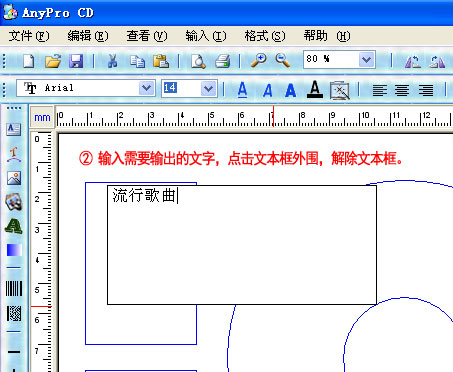Image resolution: width=453 pixels, height=372 pixels.
Task: Choose the green WordArt A tool
Action: [x=14, y=226]
